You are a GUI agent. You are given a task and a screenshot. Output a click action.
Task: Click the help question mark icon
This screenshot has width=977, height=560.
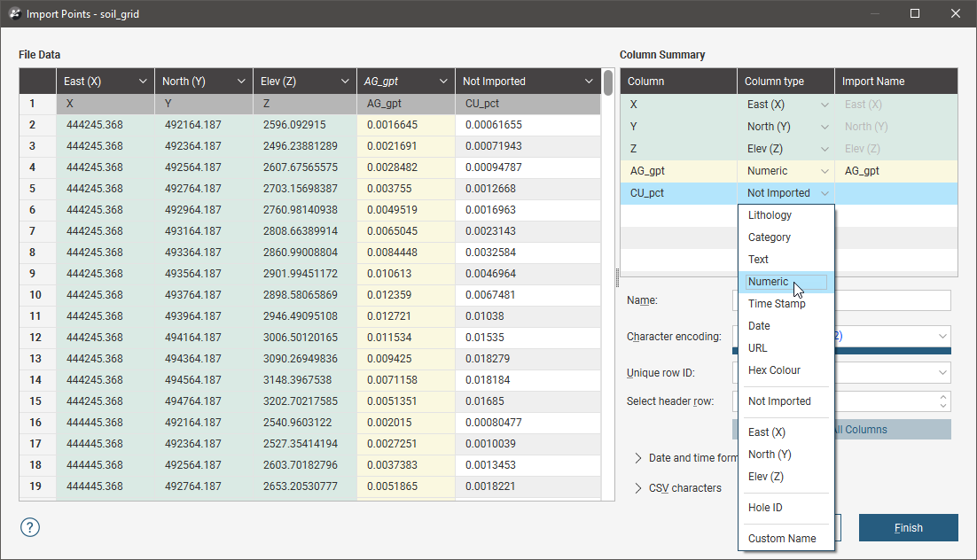pyautogui.click(x=30, y=527)
